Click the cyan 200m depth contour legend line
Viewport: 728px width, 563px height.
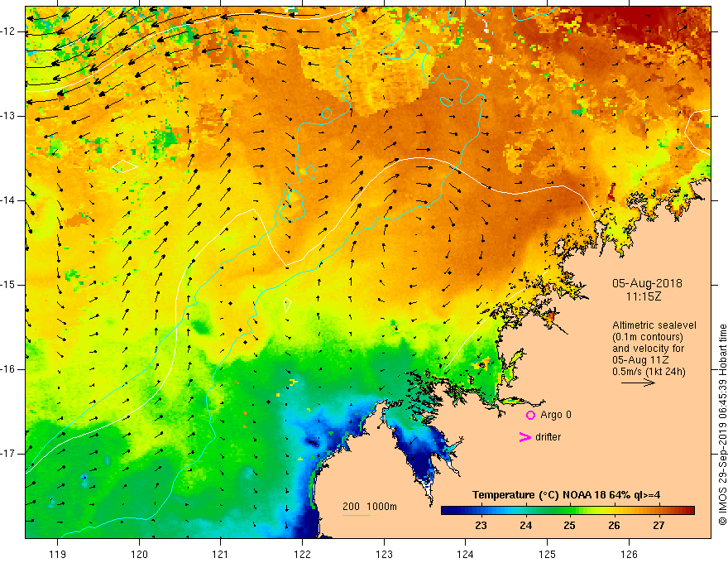(356, 515)
